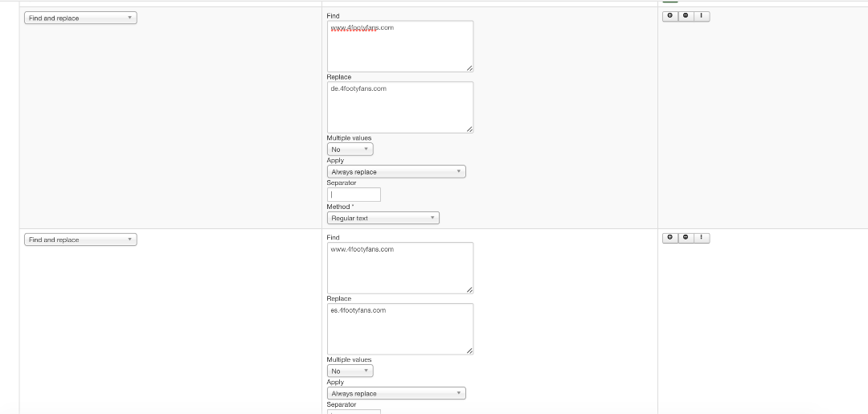Image resolution: width=868 pixels, height=414 pixels.
Task: Expand the second 'Multiple values' No dropdown
Action: 350,371
